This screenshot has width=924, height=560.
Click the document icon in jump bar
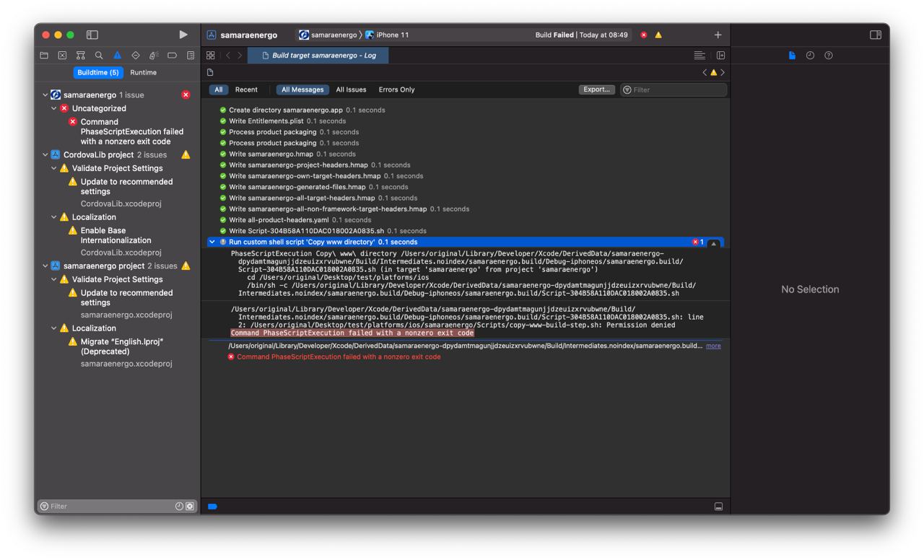(210, 72)
